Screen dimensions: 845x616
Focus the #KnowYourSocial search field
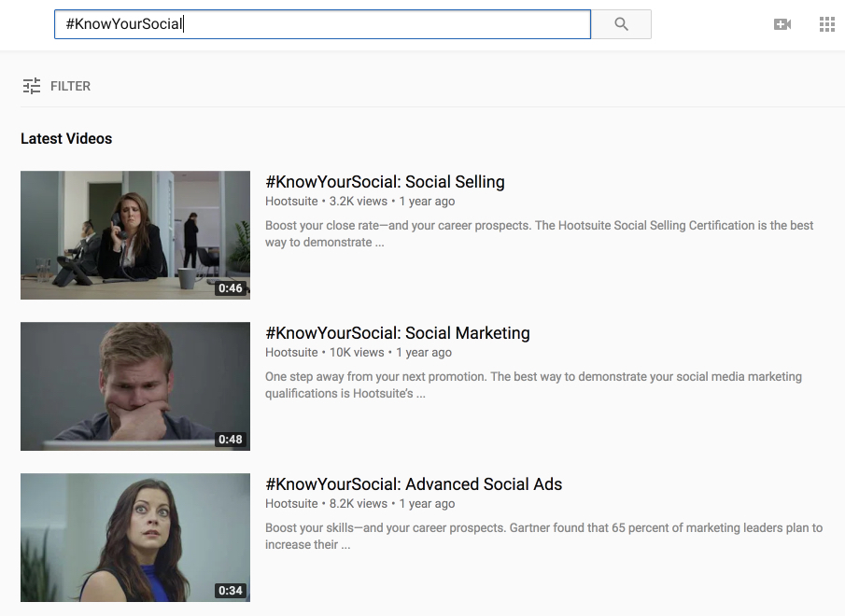322,24
